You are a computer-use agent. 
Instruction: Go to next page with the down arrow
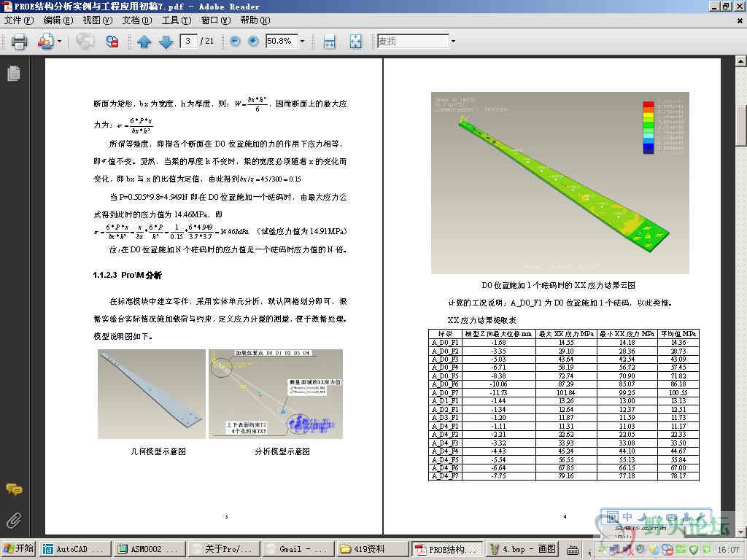(x=166, y=42)
